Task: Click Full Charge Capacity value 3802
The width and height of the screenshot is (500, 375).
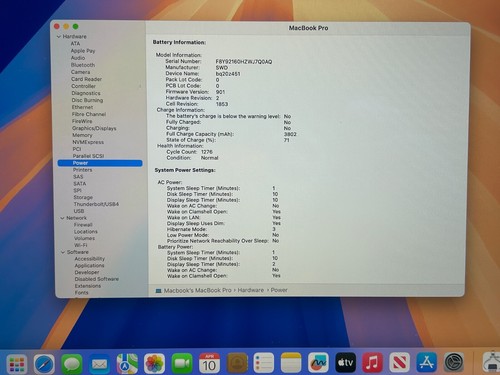Action: point(290,134)
